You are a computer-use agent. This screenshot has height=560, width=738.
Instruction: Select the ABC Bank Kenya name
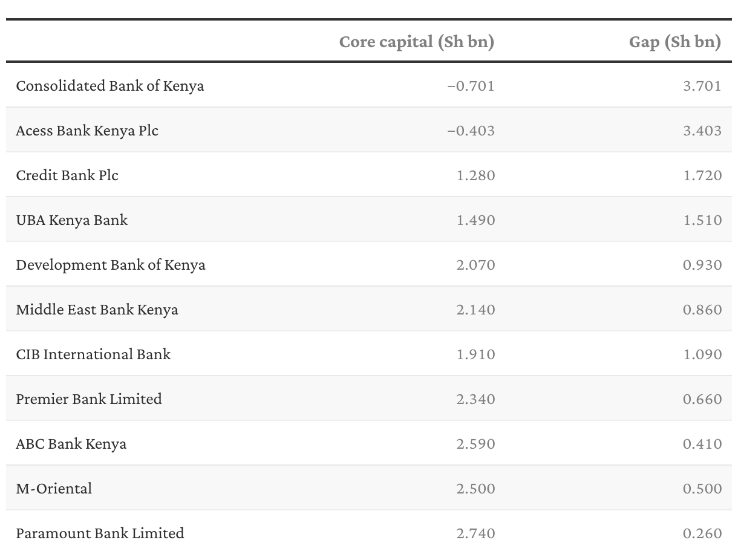71,444
